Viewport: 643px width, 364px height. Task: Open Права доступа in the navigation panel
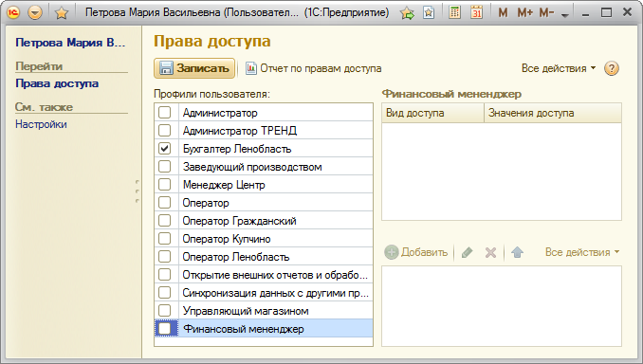(57, 83)
